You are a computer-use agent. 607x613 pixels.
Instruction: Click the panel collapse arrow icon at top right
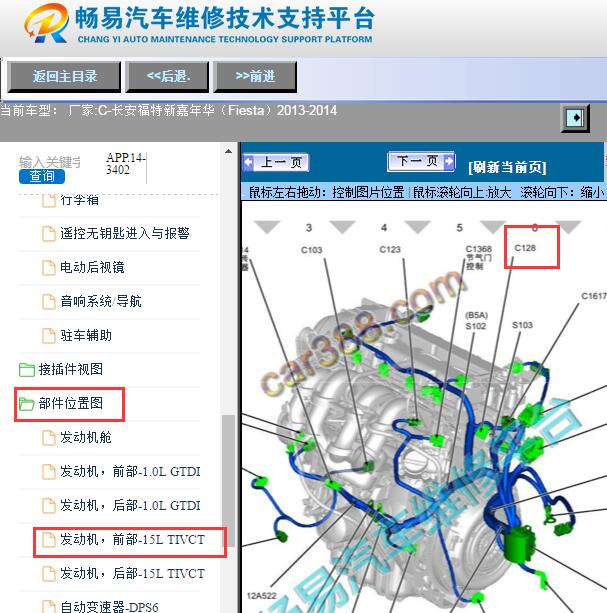pos(575,118)
